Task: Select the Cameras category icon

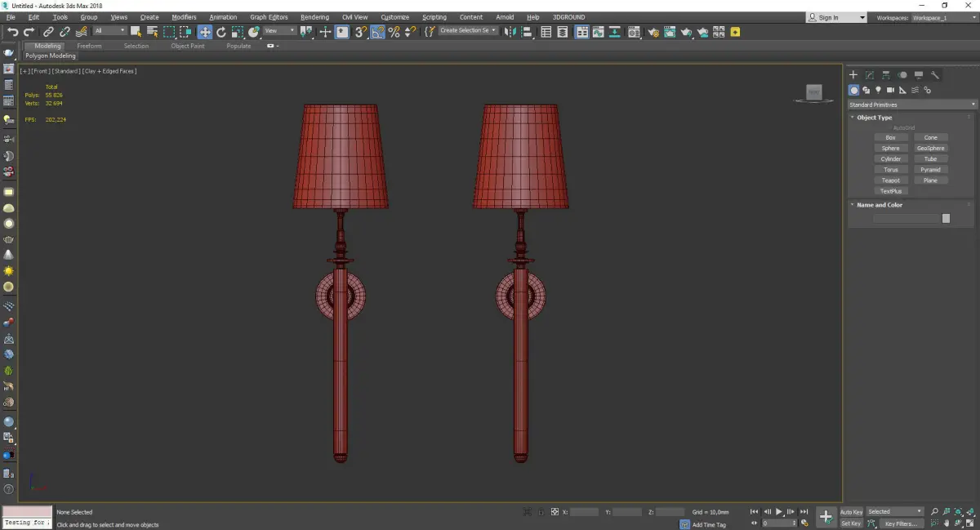Action: [891, 90]
